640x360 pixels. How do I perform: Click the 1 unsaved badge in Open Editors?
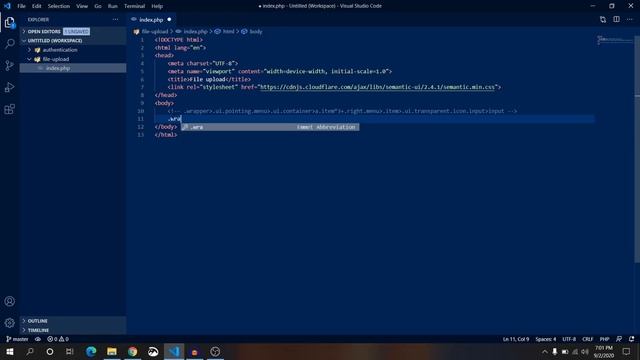(x=76, y=31)
